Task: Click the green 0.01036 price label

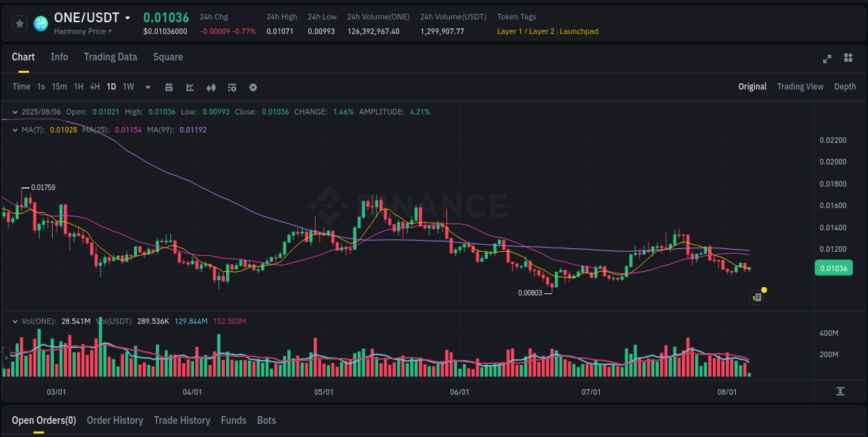Action: click(833, 268)
